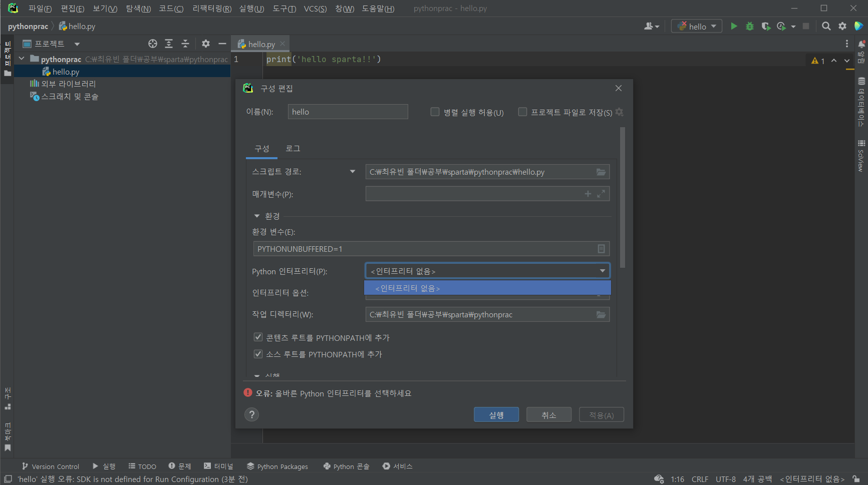Browse working directory folder icon

601,314
